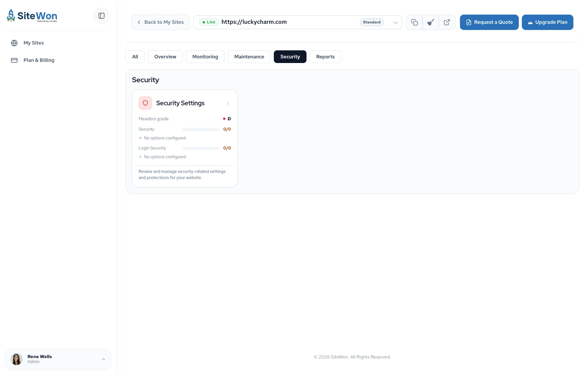588x375 pixels.
Task: Click the Headers grade D value
Action: click(229, 119)
